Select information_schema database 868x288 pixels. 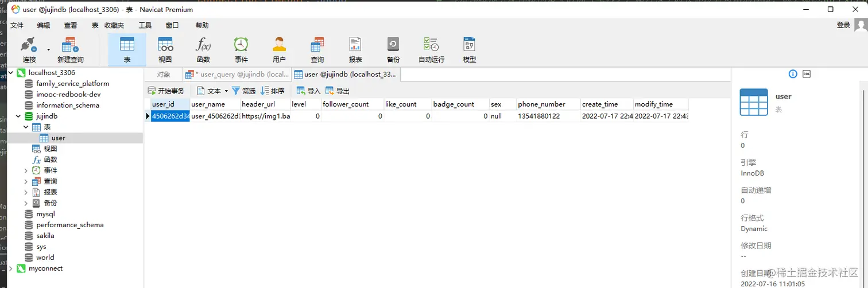68,106
